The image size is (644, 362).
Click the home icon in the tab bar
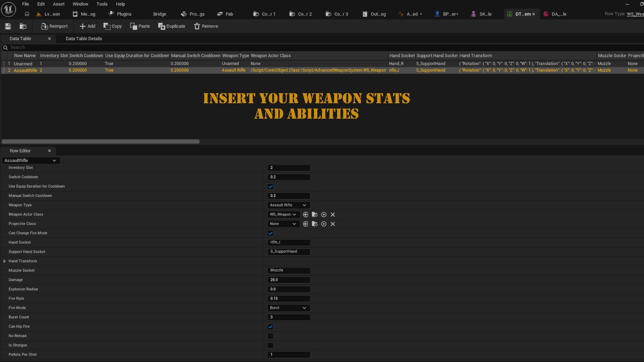(x=27, y=14)
